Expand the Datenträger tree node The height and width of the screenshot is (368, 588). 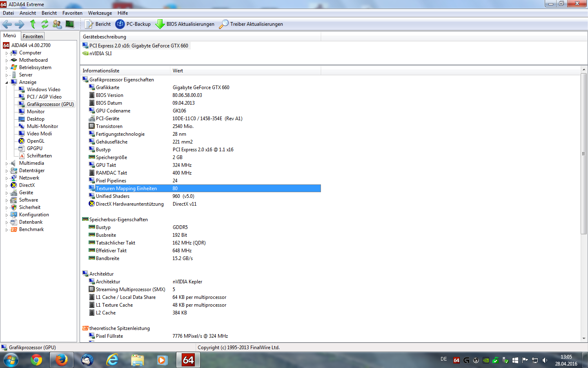[7, 171]
